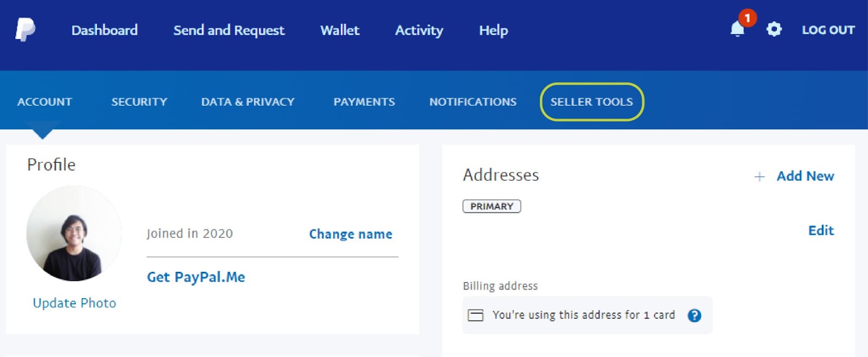Switch to the Security tab
868x357 pixels.
139,101
